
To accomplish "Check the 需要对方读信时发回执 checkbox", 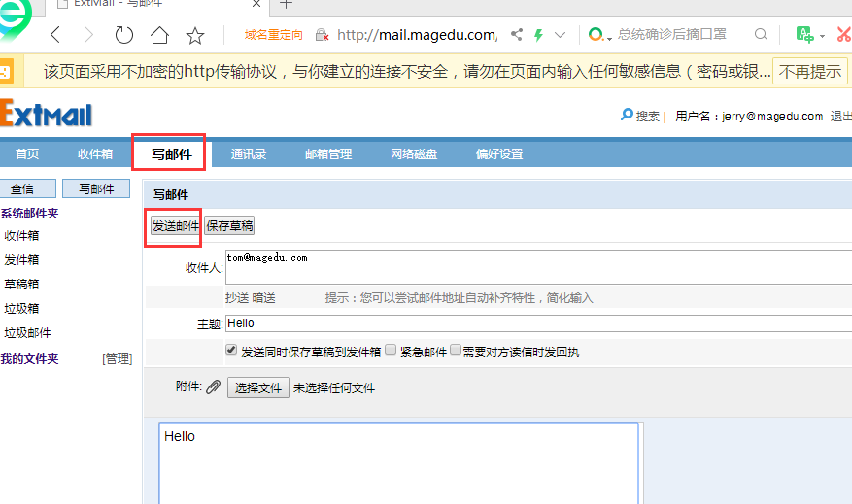I will coord(456,350).
